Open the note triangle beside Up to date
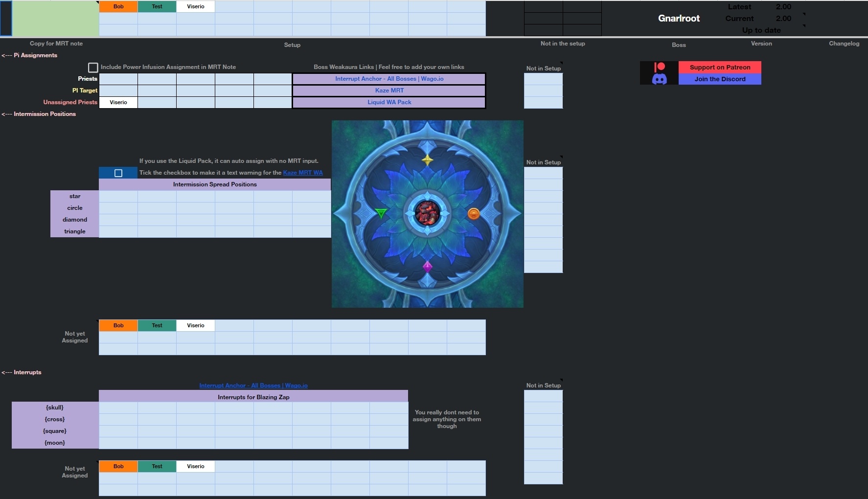 [803, 25]
